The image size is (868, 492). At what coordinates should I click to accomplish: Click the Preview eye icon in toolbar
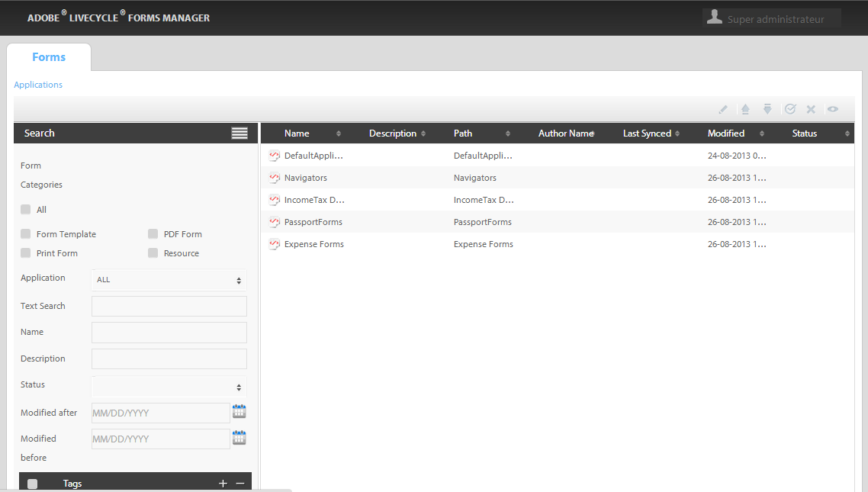pos(833,109)
